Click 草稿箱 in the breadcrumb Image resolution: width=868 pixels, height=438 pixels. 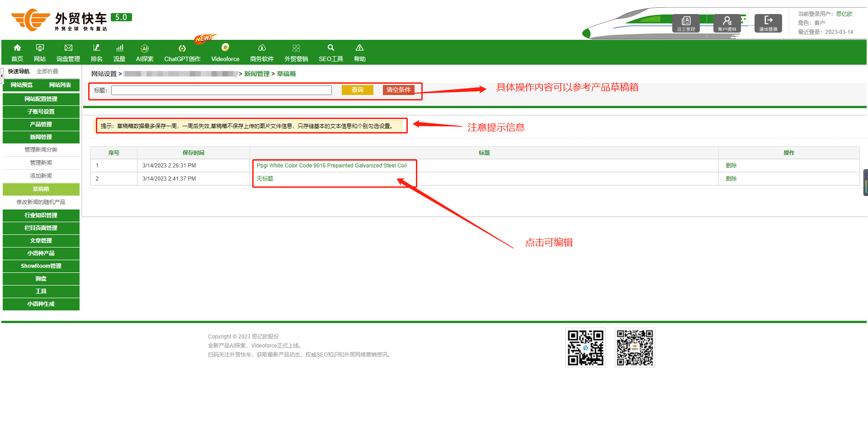pyautogui.click(x=286, y=74)
